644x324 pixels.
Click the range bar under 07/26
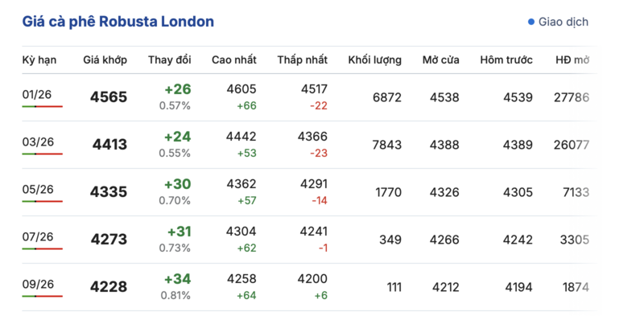pyautogui.click(x=42, y=249)
